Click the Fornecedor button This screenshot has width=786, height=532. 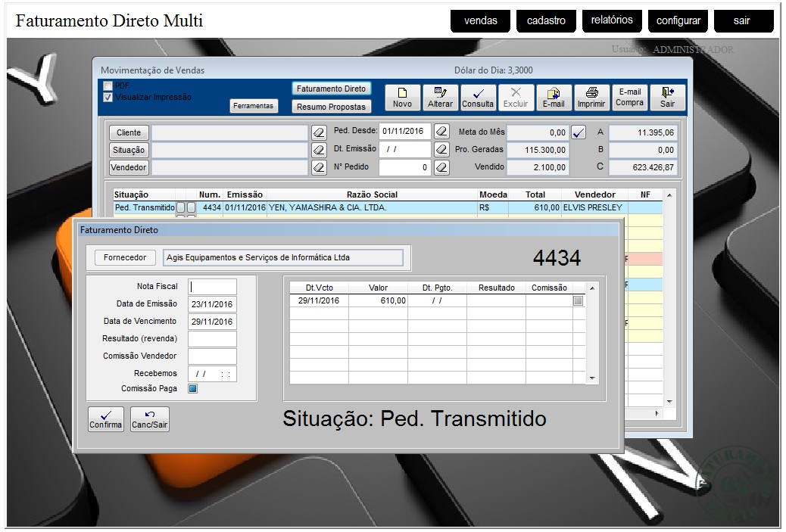coord(125,258)
